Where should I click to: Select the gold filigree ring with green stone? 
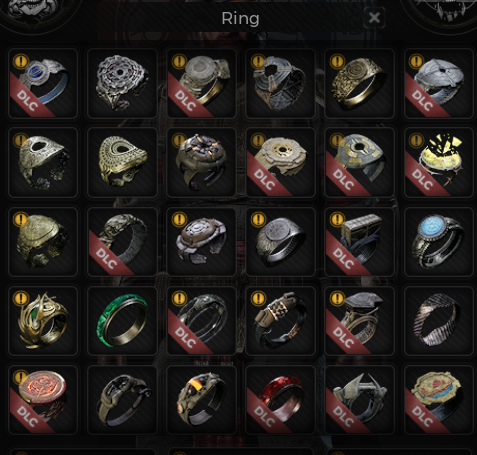coord(43,321)
